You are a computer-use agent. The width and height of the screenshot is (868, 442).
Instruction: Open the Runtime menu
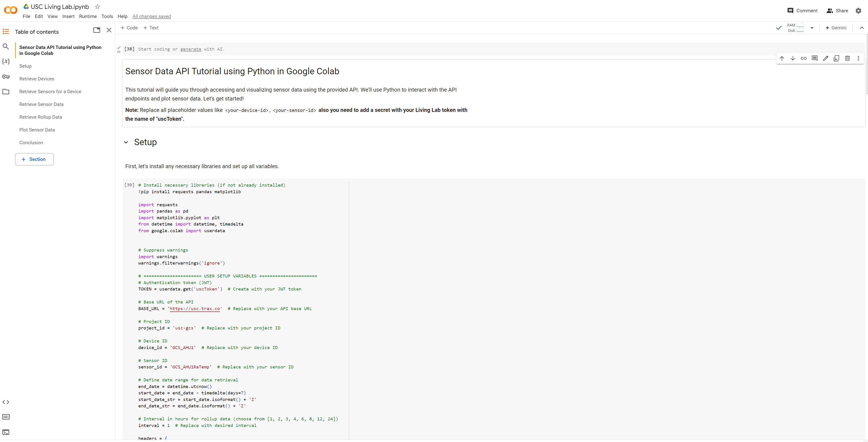tap(88, 16)
